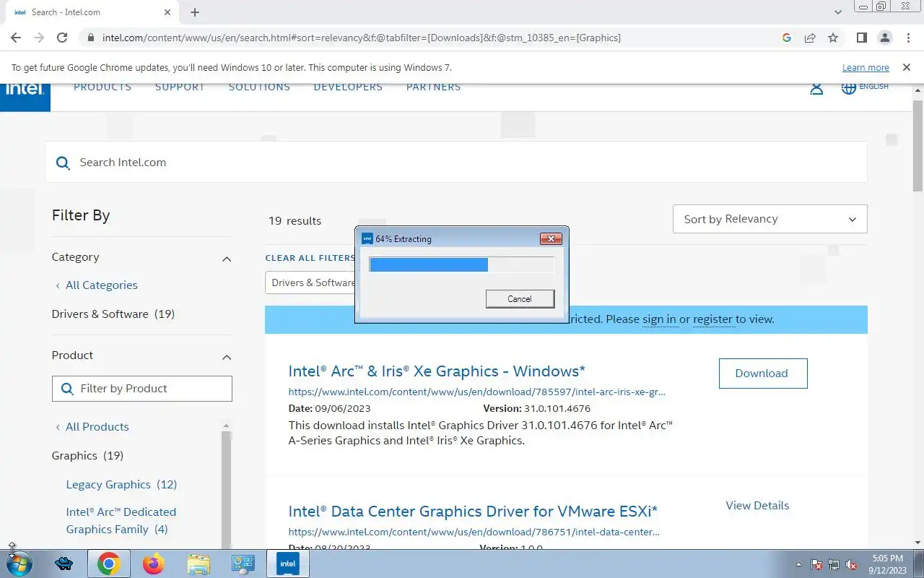Open the Chrome tab search chevron

[837, 12]
